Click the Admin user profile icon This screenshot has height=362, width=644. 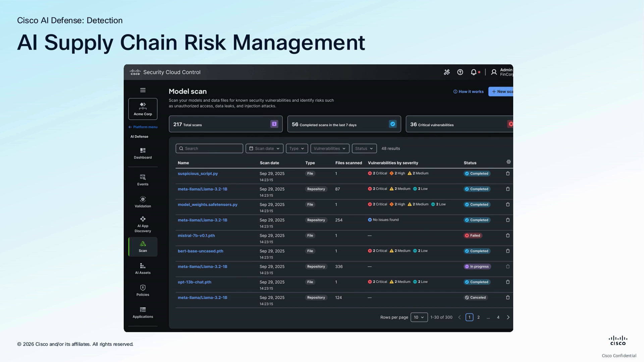[494, 72]
